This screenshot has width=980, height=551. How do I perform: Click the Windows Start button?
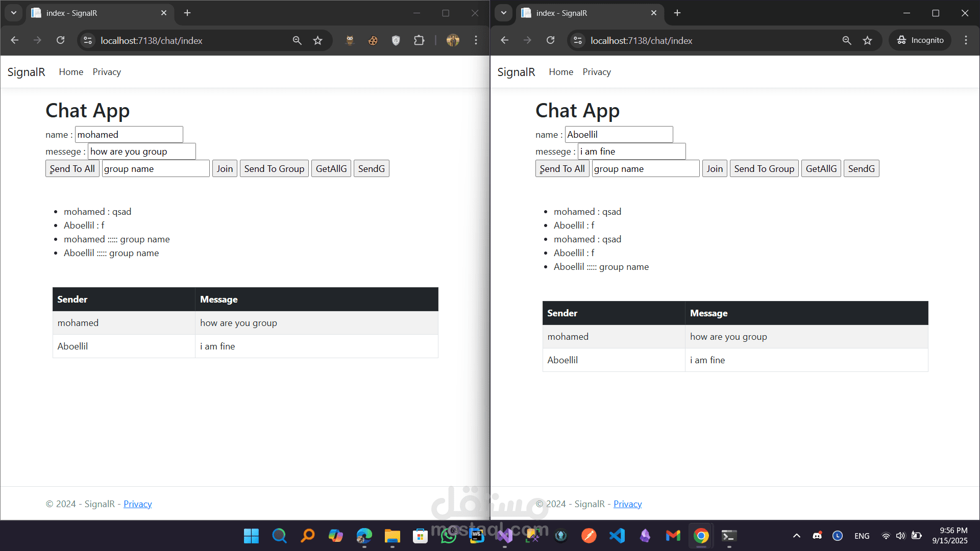(251, 536)
